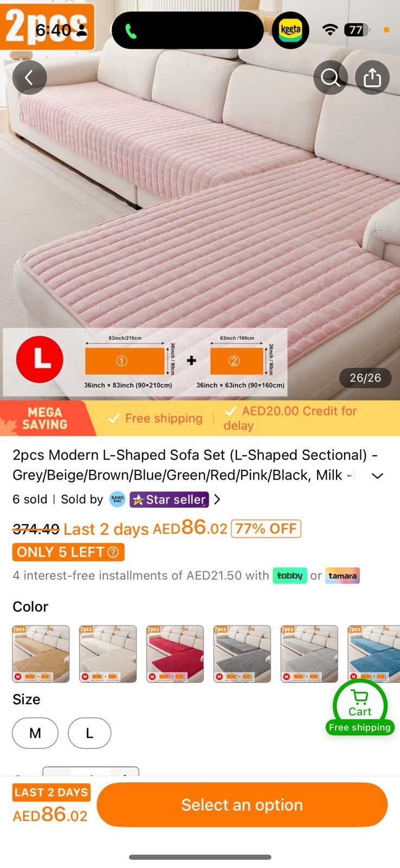Select size L option
The height and width of the screenshot is (868, 400).
[89, 733]
